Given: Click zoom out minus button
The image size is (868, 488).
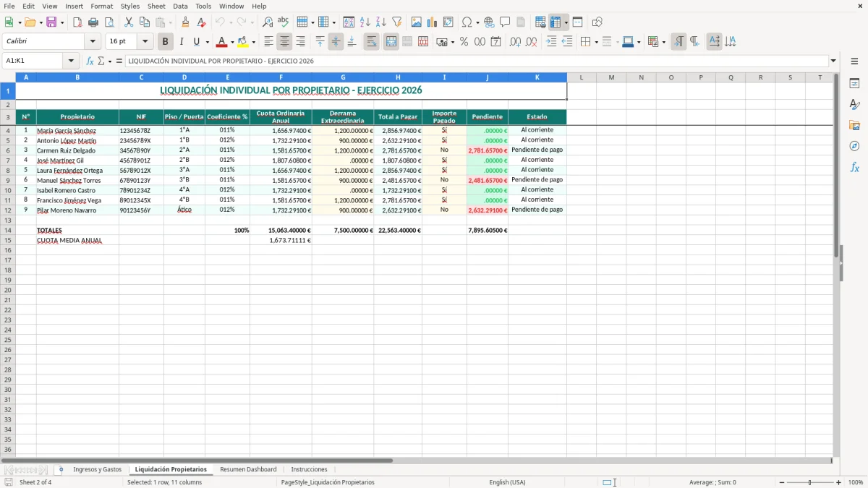Looking at the screenshot, I should point(781,482).
